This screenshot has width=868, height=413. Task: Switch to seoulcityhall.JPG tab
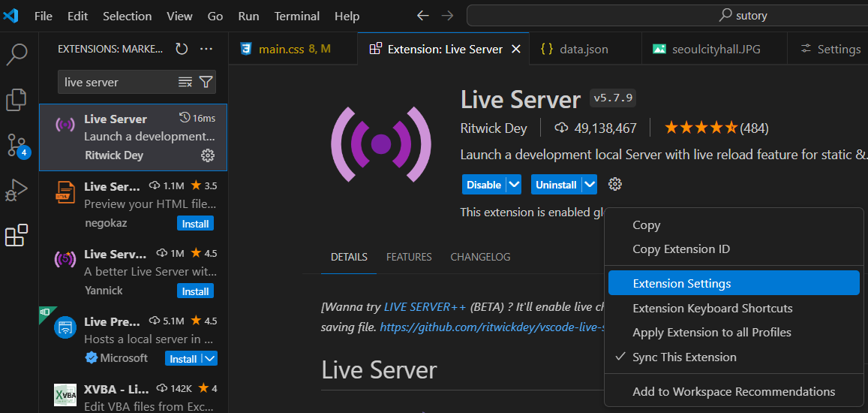(x=714, y=50)
